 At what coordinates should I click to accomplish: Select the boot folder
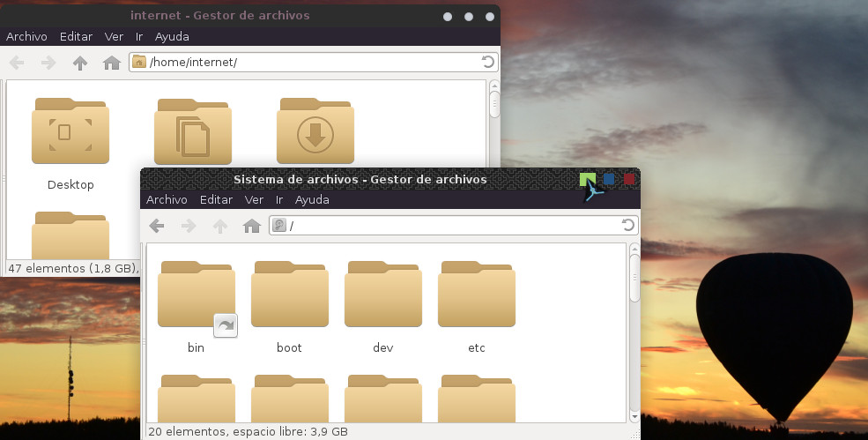point(290,295)
